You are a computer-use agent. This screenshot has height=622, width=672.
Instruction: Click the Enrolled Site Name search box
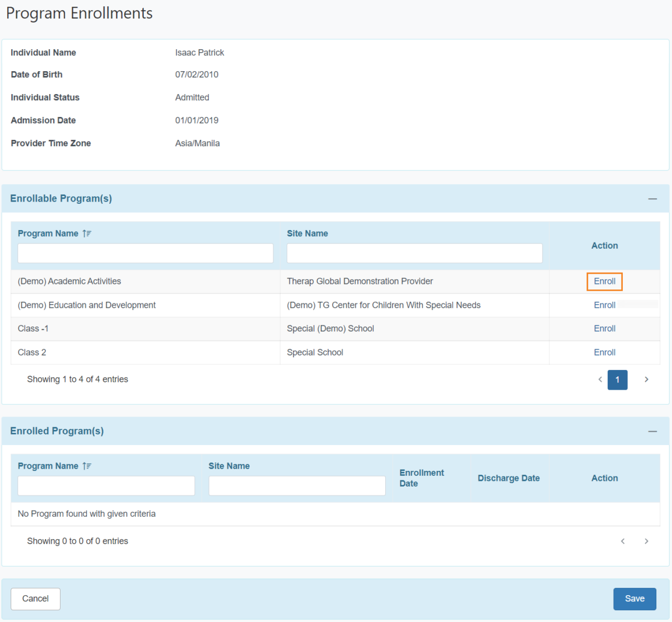pos(297,485)
